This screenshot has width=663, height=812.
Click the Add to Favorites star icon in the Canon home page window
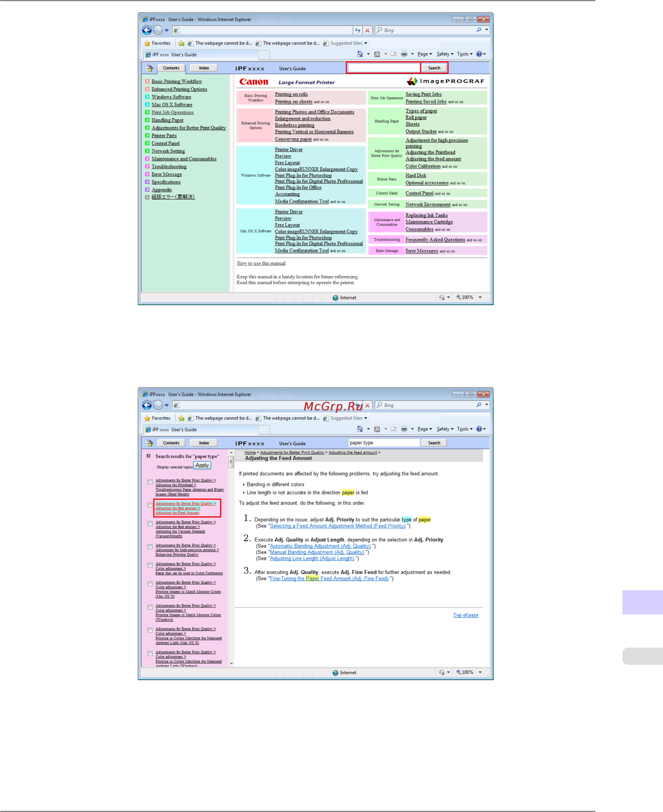coord(181,43)
